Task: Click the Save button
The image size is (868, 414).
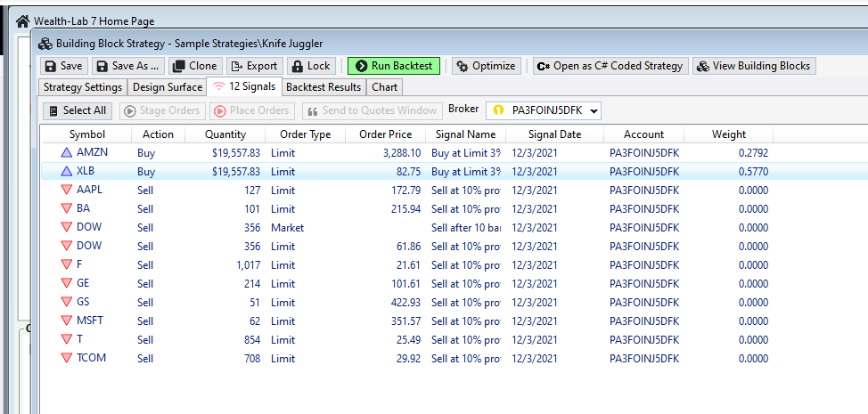Action: (x=63, y=66)
